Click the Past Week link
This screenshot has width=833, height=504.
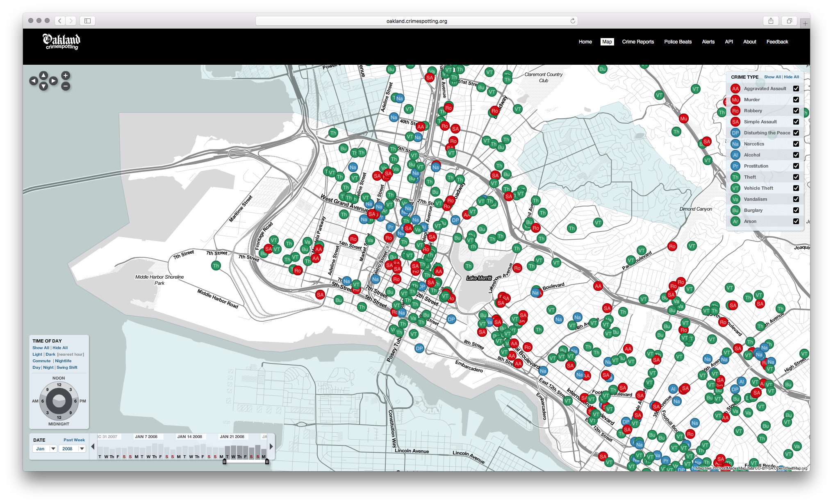(74, 440)
